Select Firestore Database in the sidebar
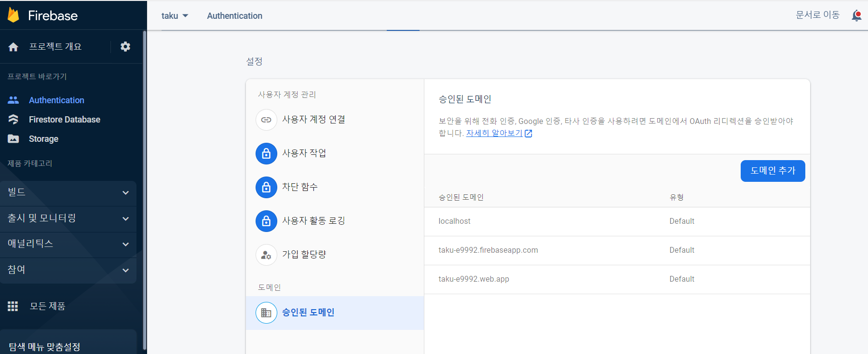This screenshot has width=868, height=354. (65, 120)
